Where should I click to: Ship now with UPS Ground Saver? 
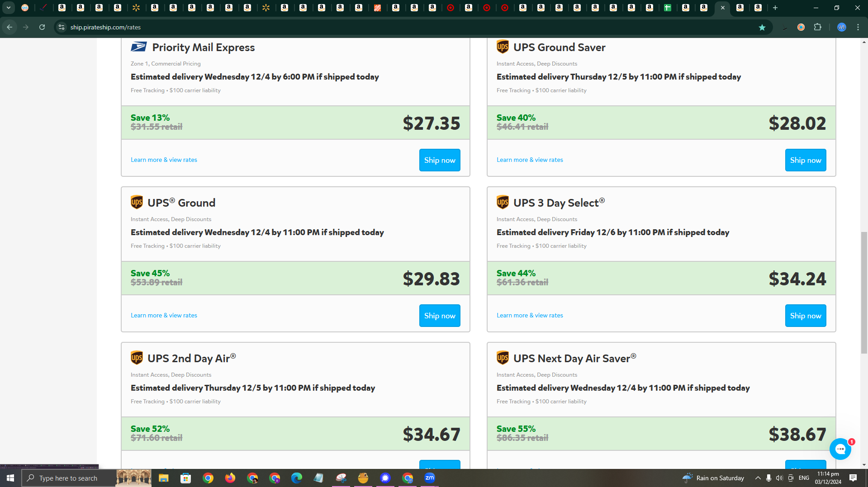pos(806,160)
